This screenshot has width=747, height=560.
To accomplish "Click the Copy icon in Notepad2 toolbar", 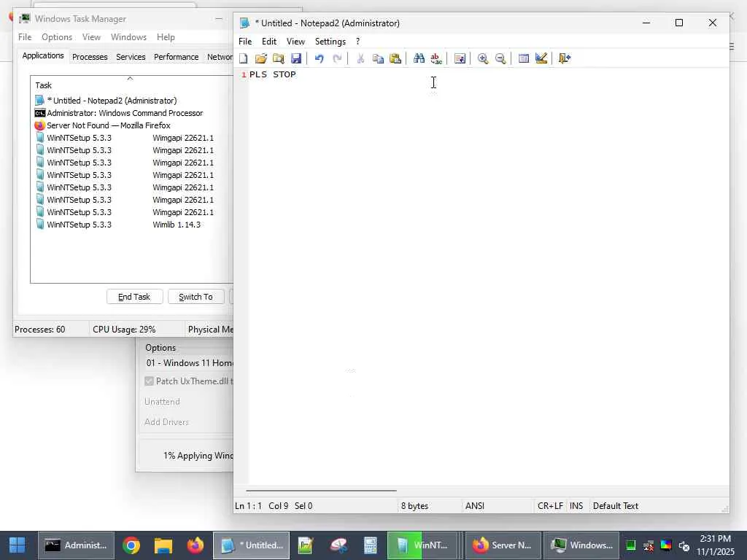I will coord(379,58).
